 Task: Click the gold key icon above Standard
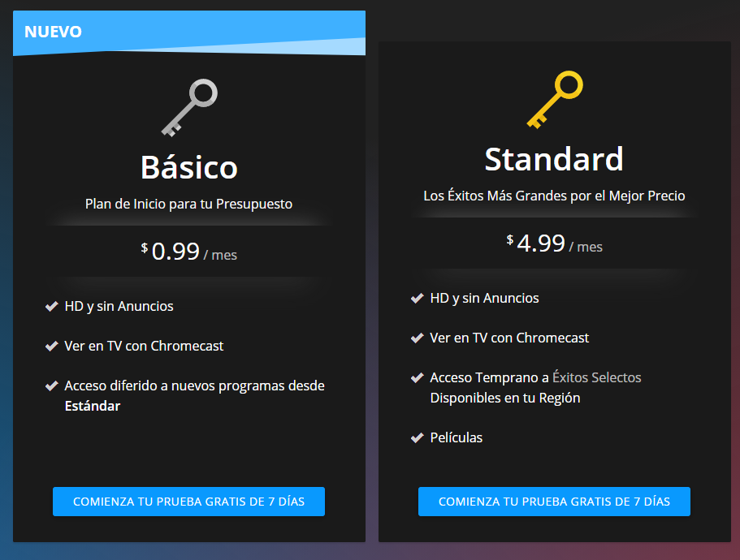click(x=555, y=99)
